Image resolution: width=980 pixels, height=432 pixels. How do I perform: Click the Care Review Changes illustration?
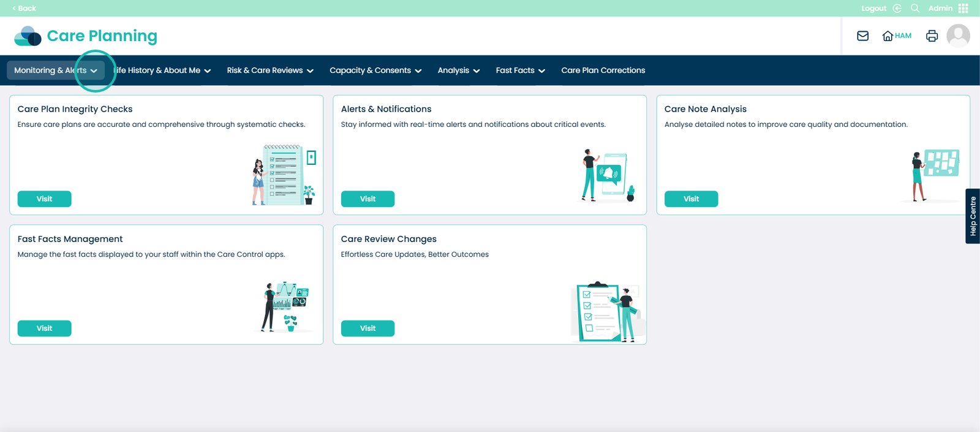[x=606, y=311]
